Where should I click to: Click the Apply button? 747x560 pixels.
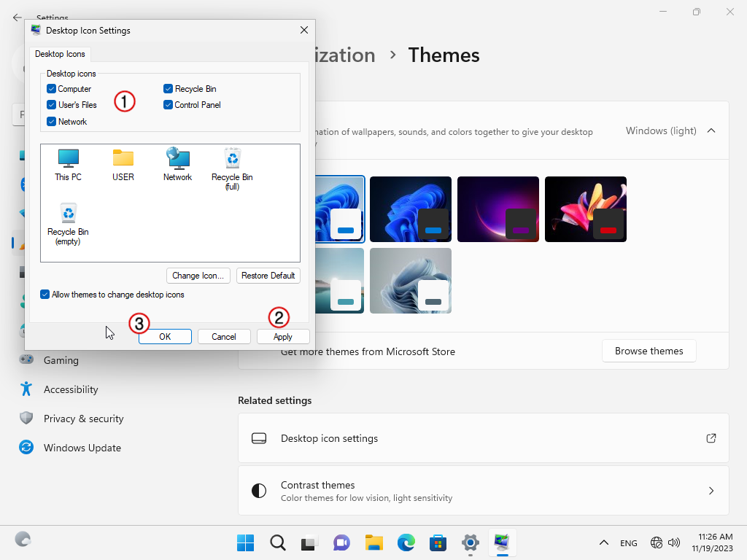tap(283, 337)
